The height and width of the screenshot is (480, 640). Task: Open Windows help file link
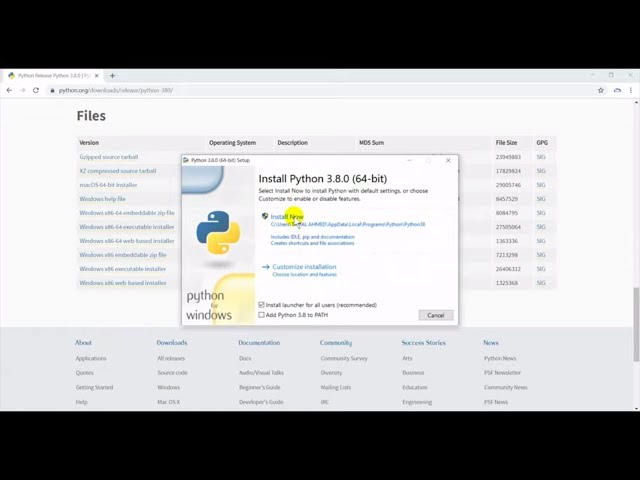point(102,199)
